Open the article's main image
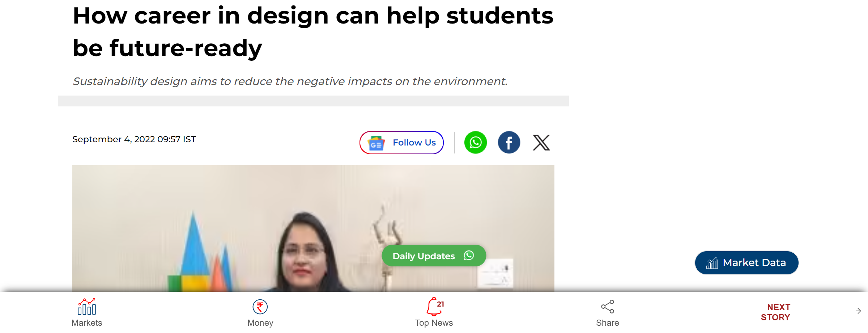Image resolution: width=868 pixels, height=333 pixels. point(313,228)
